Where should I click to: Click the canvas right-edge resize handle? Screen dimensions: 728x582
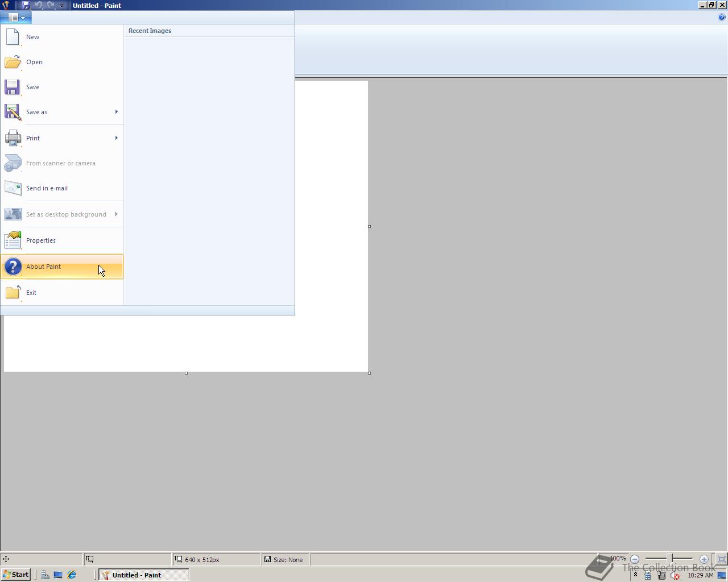tap(369, 226)
